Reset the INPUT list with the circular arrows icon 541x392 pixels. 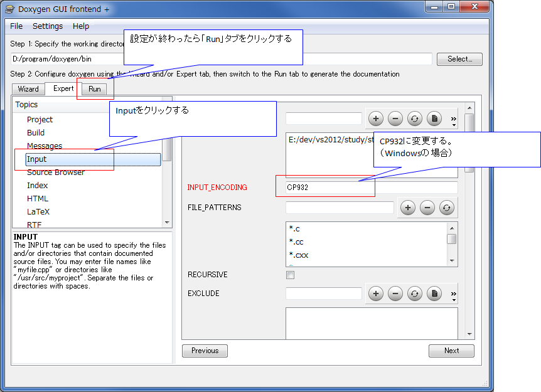point(415,119)
